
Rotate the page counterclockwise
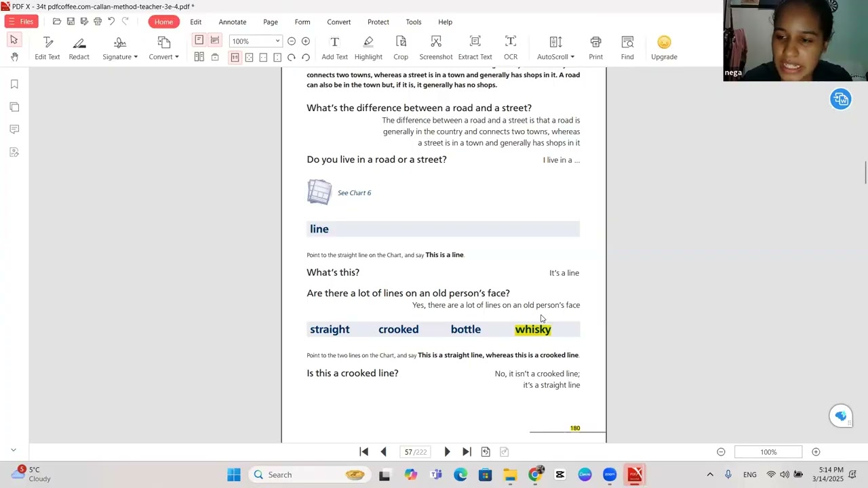pyautogui.click(x=306, y=58)
